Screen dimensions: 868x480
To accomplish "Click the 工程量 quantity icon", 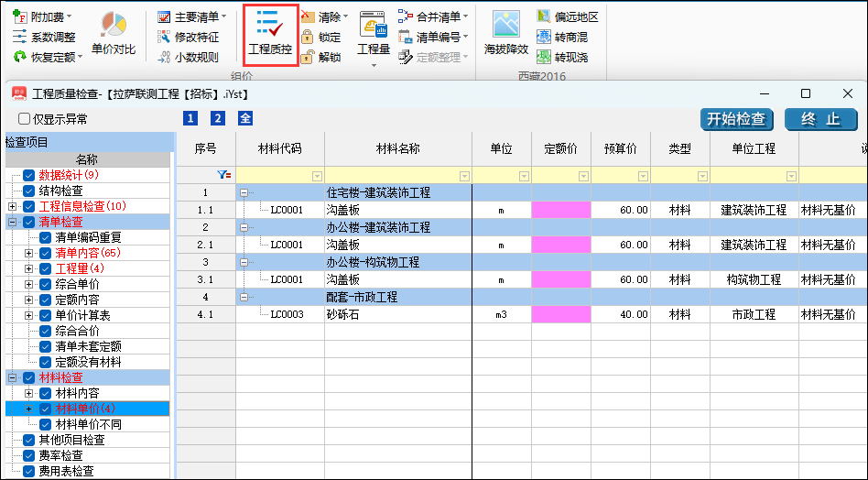I will (374, 34).
